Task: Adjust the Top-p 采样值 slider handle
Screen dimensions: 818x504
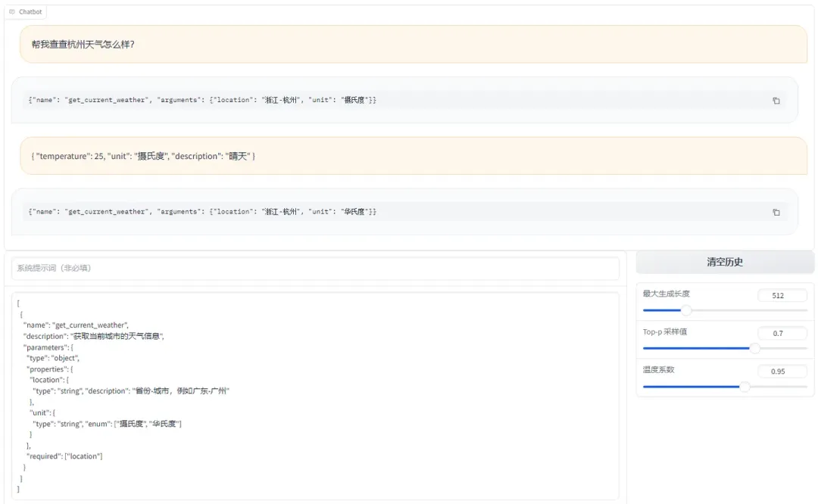Action: (754, 348)
